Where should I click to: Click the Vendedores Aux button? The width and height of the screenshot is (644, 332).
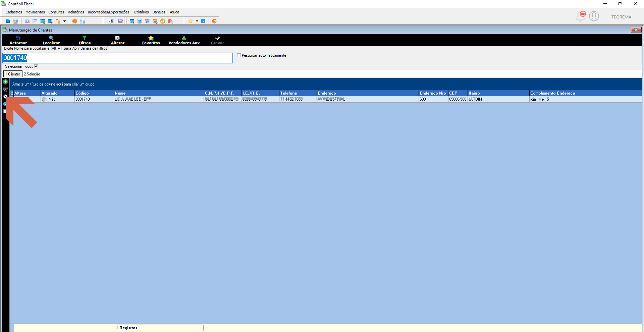184,40
